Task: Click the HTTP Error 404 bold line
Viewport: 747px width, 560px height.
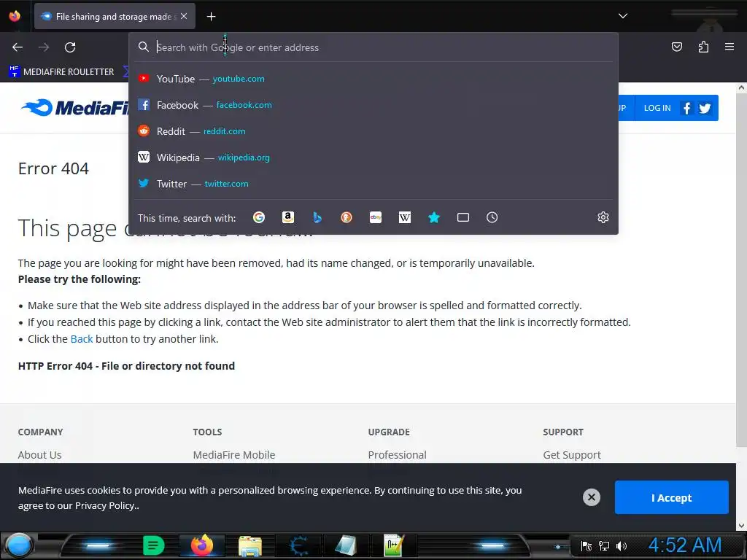Action: 126,366
